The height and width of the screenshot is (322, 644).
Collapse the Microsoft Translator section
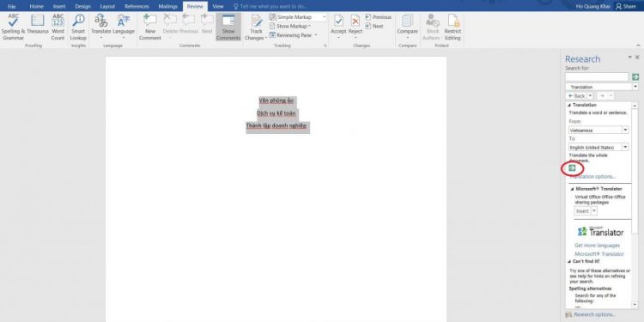point(573,189)
